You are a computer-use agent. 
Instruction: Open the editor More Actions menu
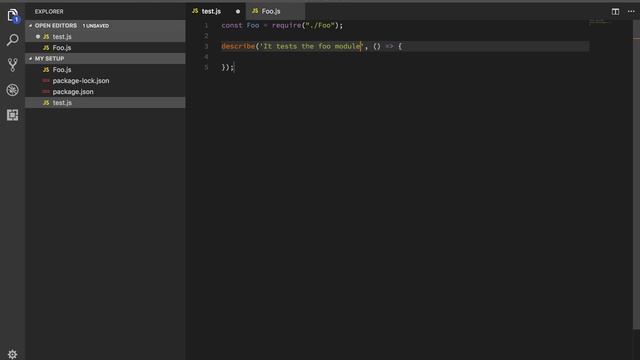[x=631, y=11]
